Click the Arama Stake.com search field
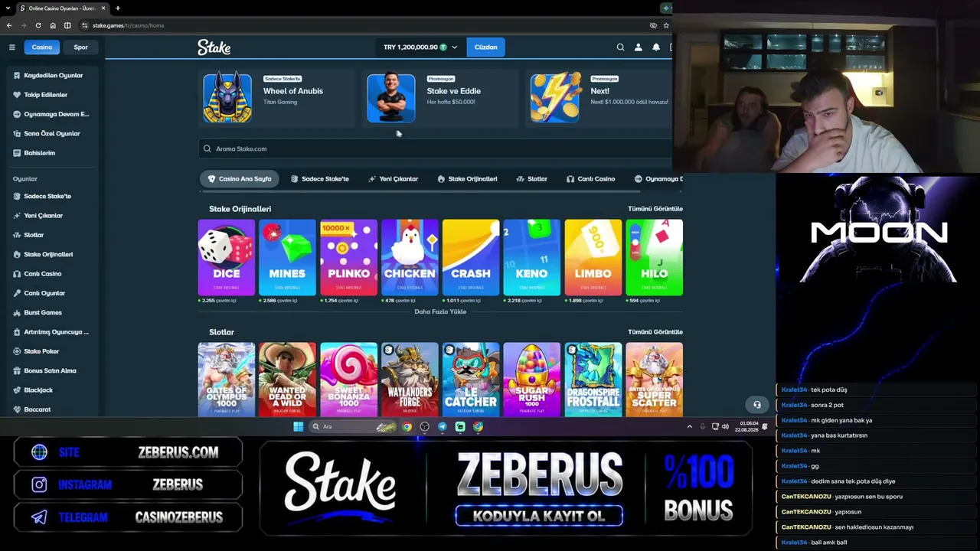This screenshot has width=980, height=551. (x=436, y=148)
